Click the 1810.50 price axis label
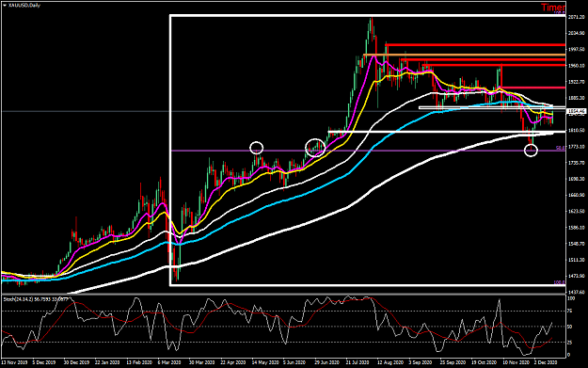 click(577, 131)
